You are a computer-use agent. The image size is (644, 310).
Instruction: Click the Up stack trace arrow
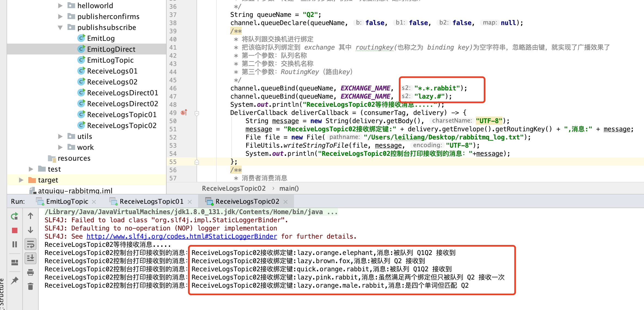click(x=30, y=216)
